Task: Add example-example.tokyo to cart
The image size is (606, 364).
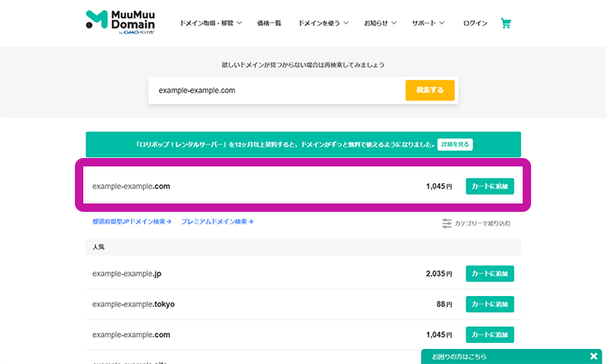Action: click(489, 303)
